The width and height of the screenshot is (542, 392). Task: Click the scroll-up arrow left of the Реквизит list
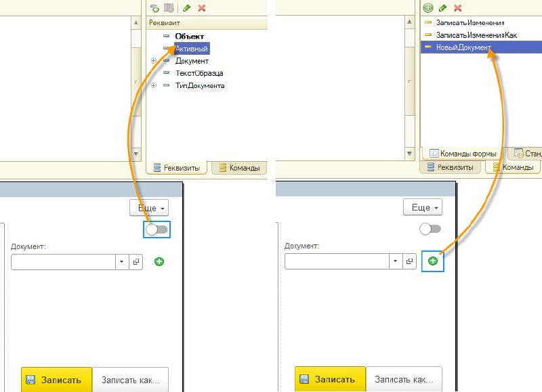click(136, 22)
